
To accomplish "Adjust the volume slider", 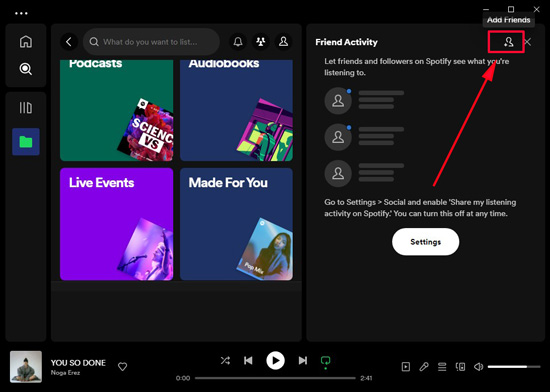I will point(514,367).
